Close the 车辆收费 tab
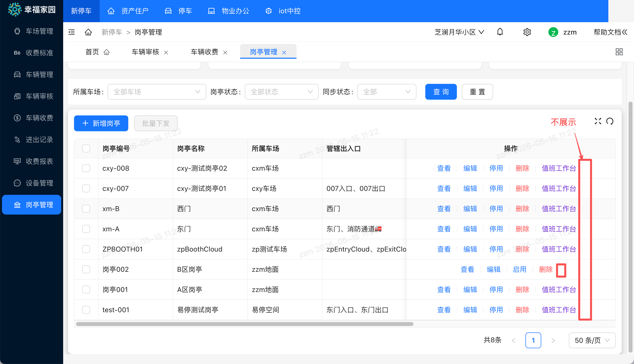Image resolution: width=634 pixels, height=364 pixels. [225, 53]
